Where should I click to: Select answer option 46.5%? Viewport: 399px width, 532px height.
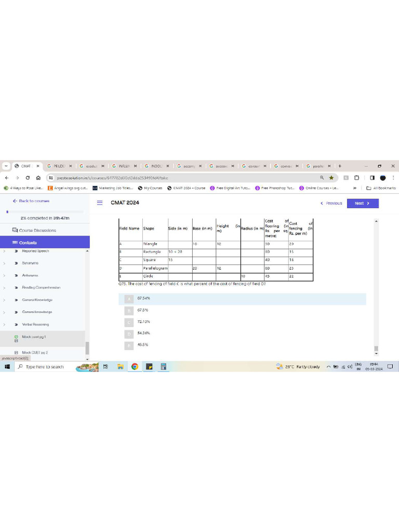point(242,345)
